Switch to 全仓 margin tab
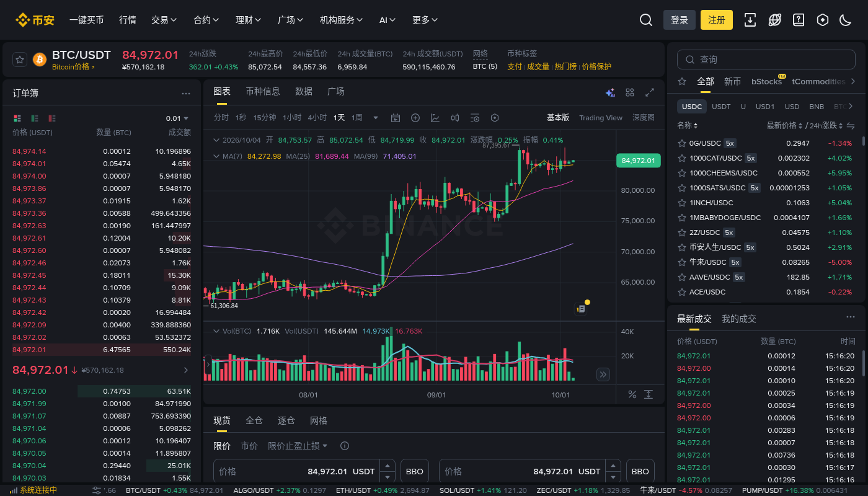 (254, 420)
